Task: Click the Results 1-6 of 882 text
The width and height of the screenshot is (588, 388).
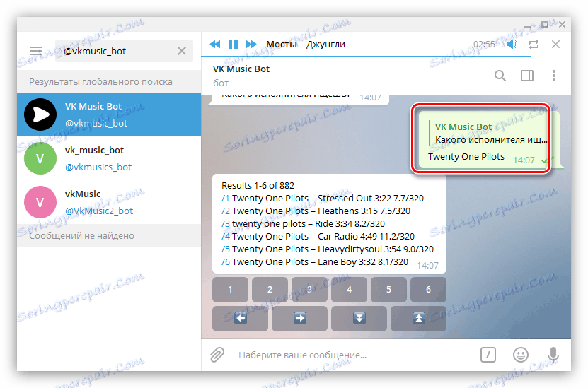Action: (x=258, y=185)
